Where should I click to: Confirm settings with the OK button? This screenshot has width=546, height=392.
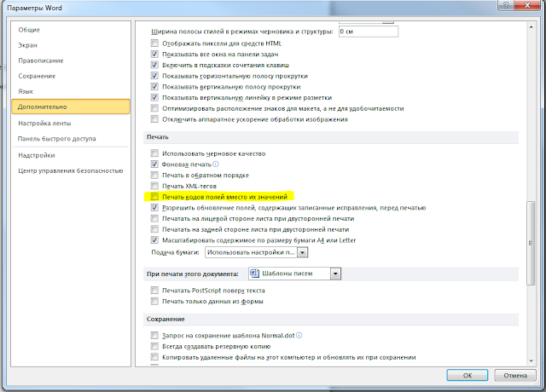[468, 375]
